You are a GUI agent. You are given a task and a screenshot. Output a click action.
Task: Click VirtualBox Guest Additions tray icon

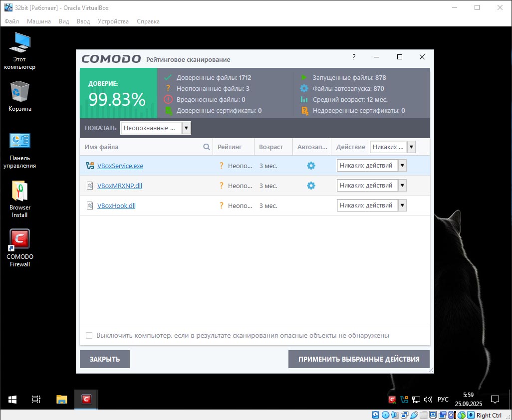click(x=404, y=399)
